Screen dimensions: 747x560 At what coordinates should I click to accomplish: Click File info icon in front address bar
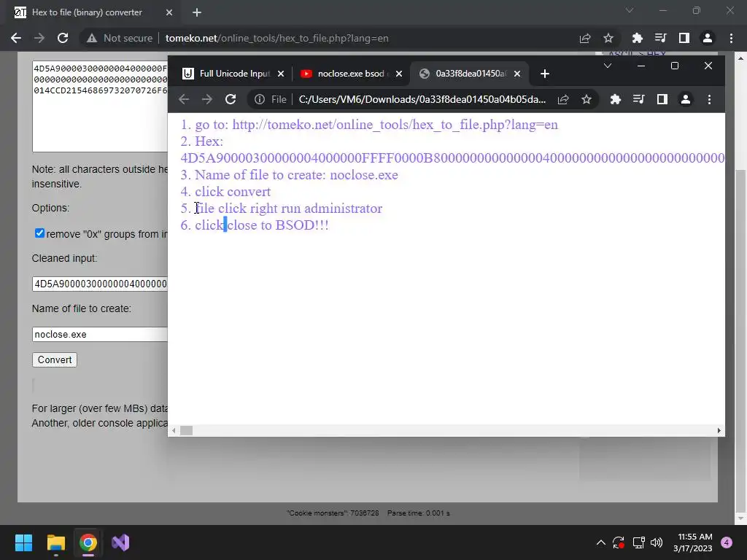[x=260, y=99]
